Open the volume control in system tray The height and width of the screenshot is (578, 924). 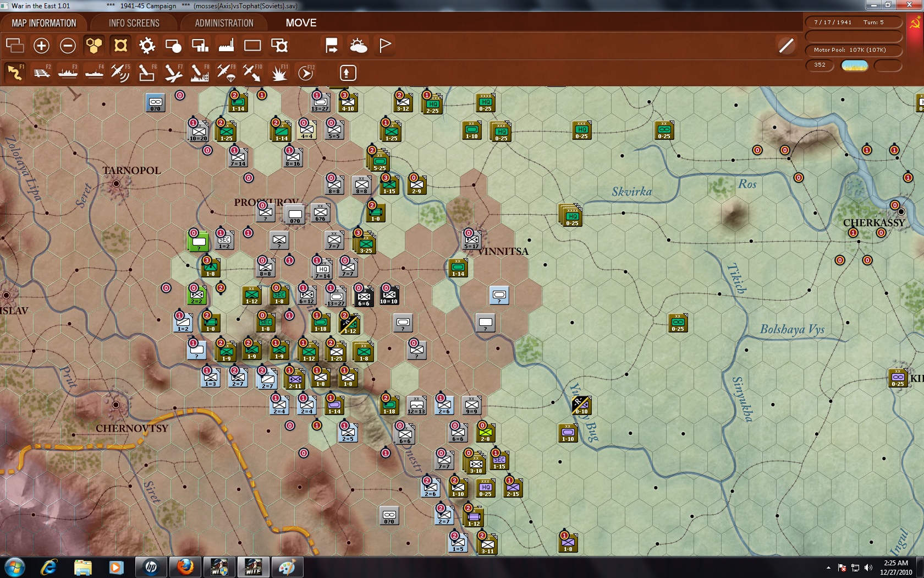coord(868,568)
